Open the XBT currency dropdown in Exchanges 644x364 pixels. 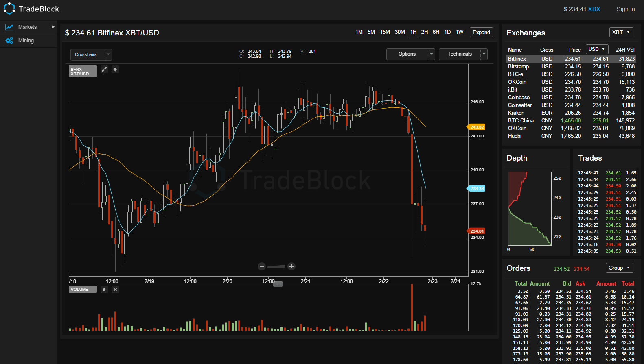click(x=621, y=33)
